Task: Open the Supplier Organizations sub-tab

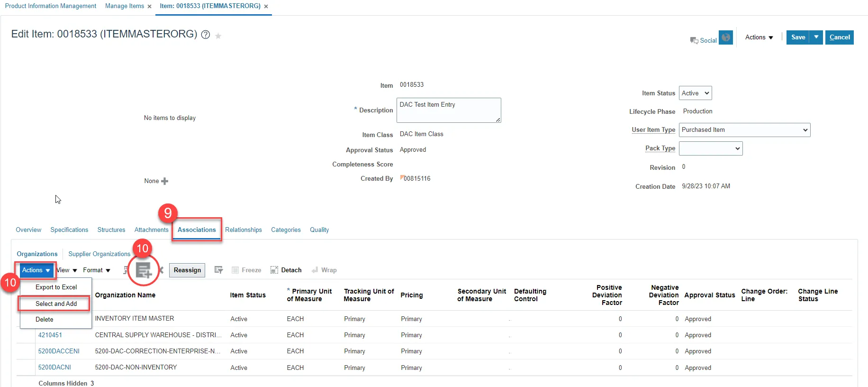Action: pos(99,254)
